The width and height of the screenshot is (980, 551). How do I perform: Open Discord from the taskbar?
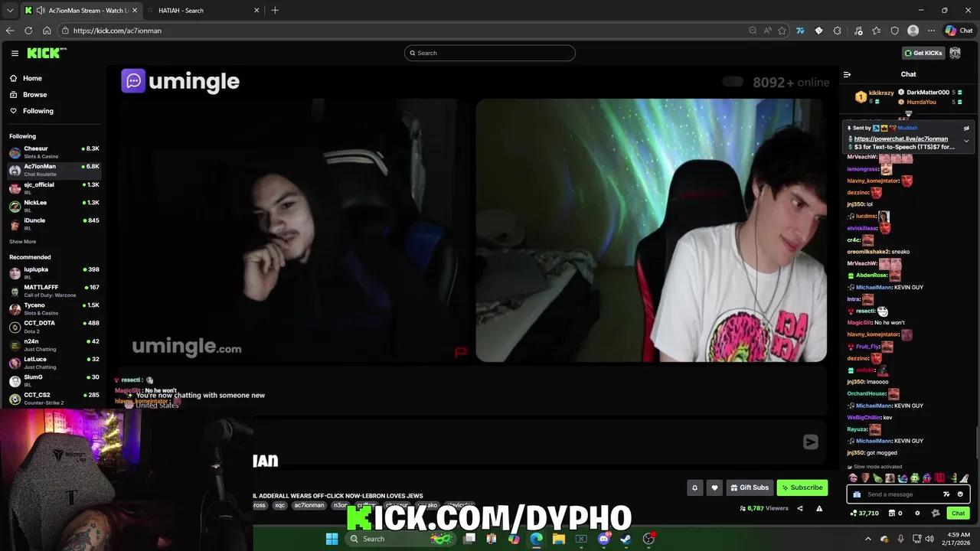[604, 539]
